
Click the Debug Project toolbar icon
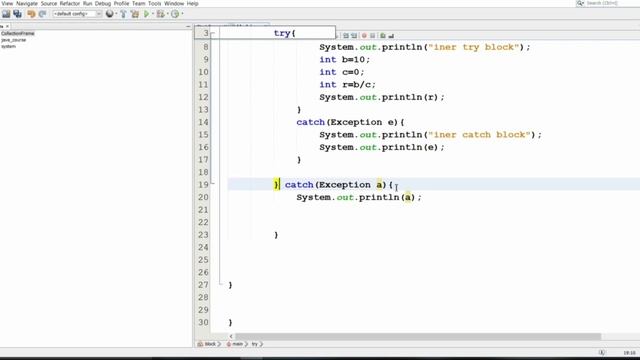pos(160,14)
